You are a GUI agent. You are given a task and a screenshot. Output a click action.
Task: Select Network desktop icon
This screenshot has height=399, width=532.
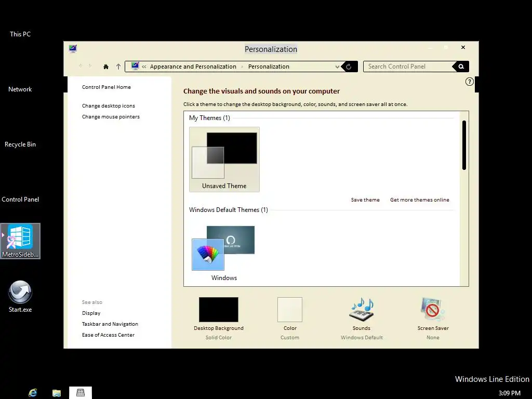pyautogui.click(x=20, y=89)
